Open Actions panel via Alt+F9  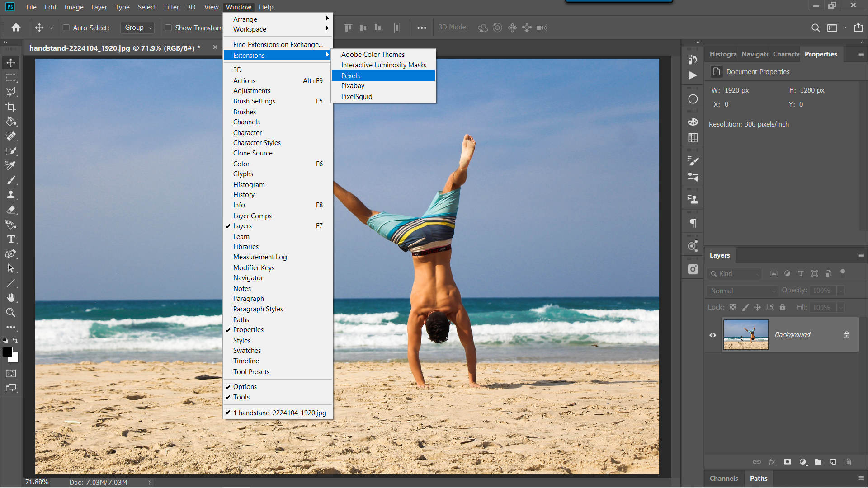point(244,80)
